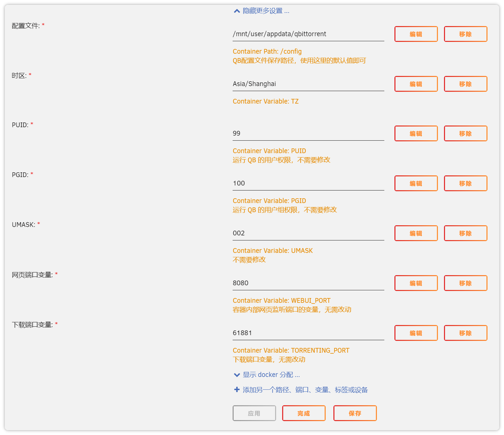Focus the 配置文件 path input field
The width and height of the screenshot is (504, 435).
(x=308, y=34)
